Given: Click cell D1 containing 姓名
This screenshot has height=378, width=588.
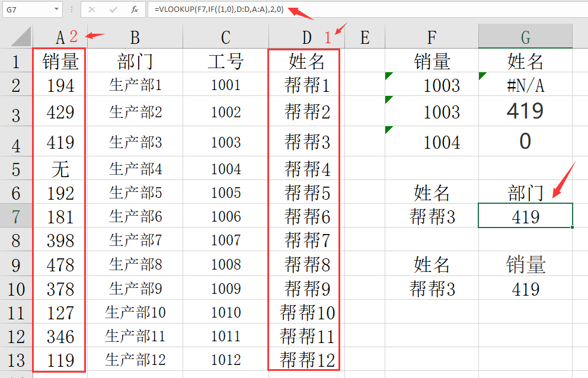Looking at the screenshot, I should pyautogui.click(x=307, y=61).
